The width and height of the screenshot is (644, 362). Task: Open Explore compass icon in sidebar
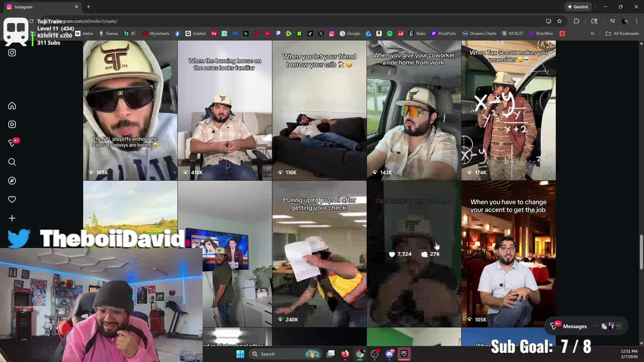pyautogui.click(x=12, y=180)
